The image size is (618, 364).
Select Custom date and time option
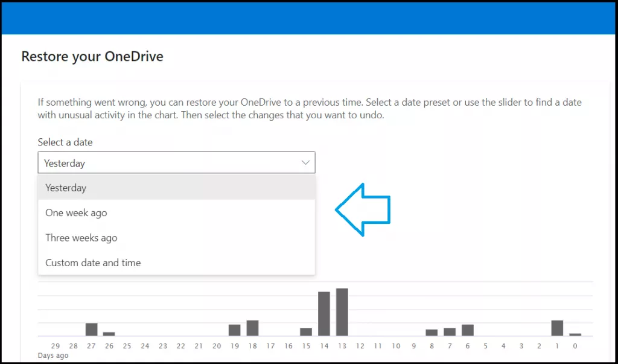176,263
